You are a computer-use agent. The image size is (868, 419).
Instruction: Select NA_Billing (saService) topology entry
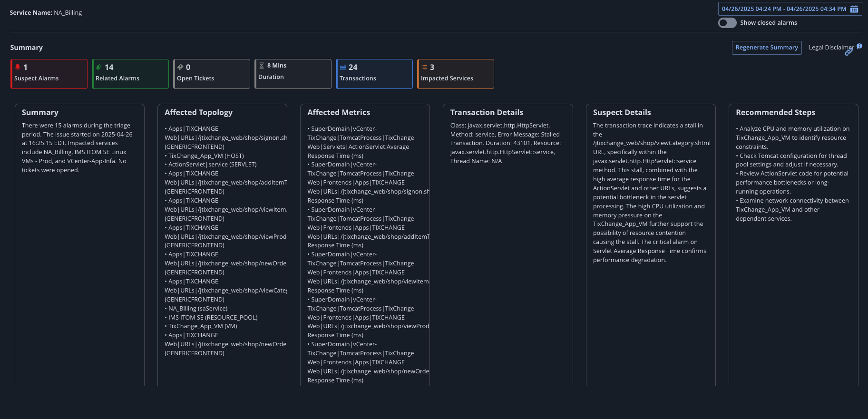(198, 309)
